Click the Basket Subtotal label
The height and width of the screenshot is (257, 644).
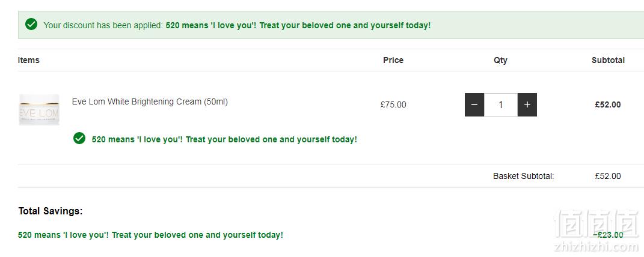coord(524,177)
